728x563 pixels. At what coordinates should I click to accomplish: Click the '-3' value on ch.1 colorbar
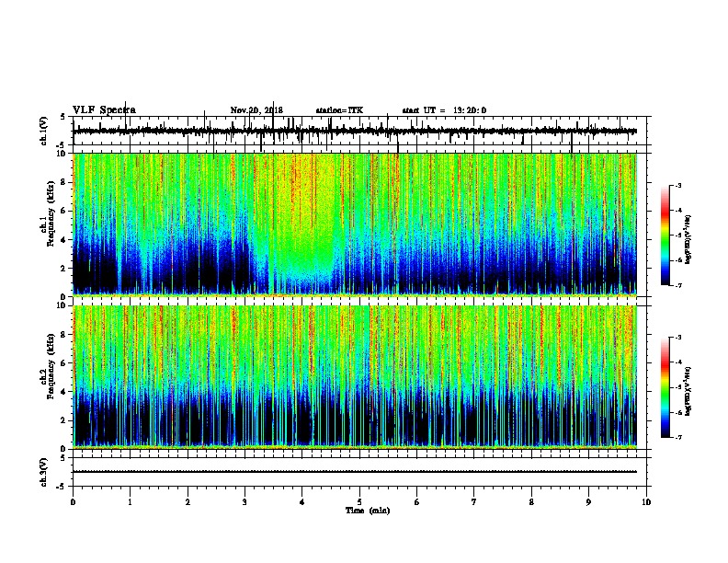click(x=678, y=186)
